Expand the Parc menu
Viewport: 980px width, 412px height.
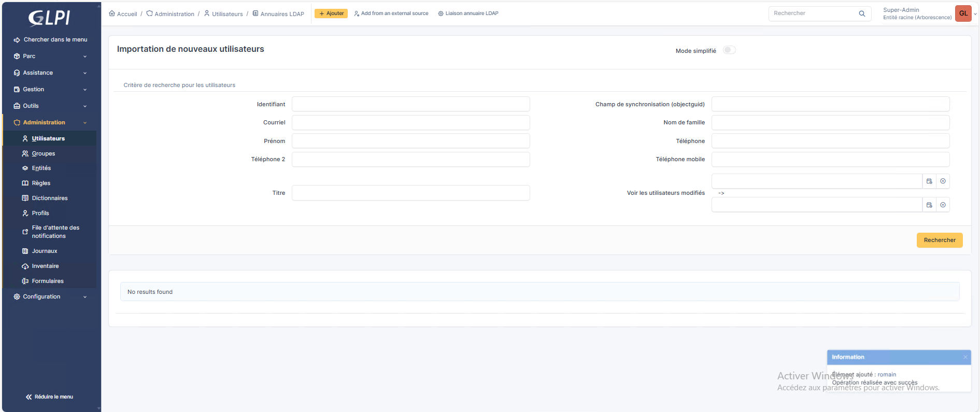pyautogui.click(x=50, y=56)
